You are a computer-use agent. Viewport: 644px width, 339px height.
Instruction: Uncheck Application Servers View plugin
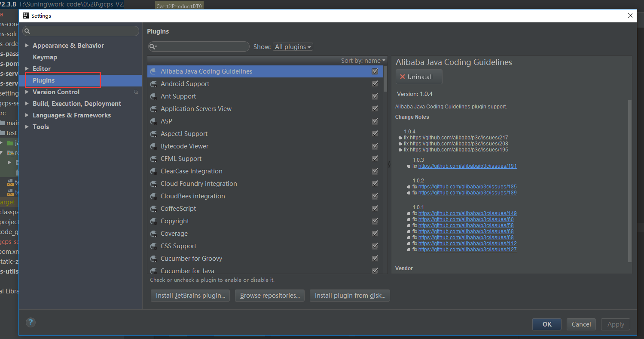pyautogui.click(x=375, y=109)
